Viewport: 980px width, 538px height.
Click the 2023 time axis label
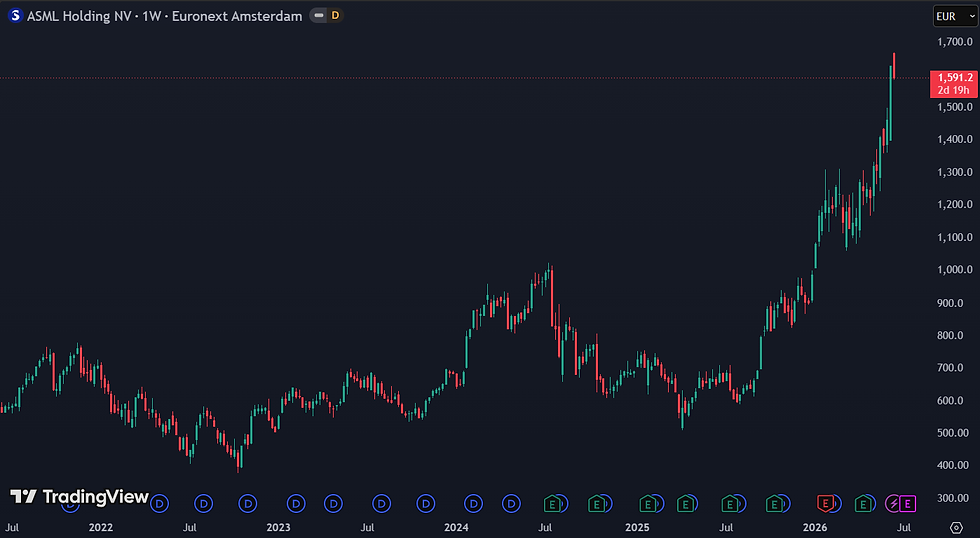tap(278, 527)
